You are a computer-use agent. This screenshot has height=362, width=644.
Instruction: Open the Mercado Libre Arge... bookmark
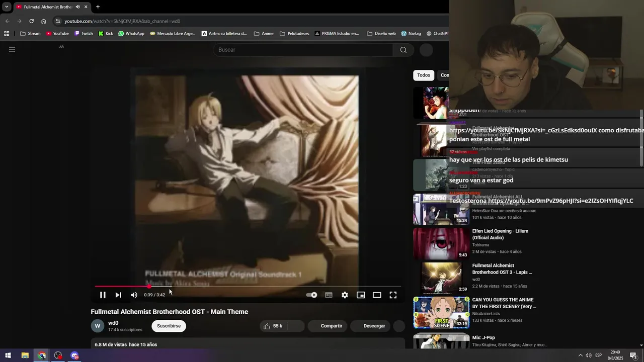173,34
